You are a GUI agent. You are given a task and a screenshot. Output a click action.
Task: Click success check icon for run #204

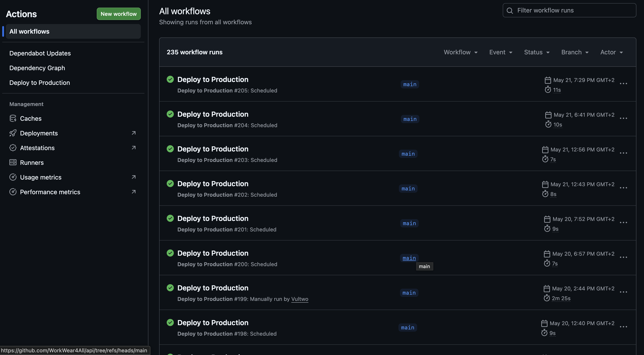pyautogui.click(x=170, y=114)
